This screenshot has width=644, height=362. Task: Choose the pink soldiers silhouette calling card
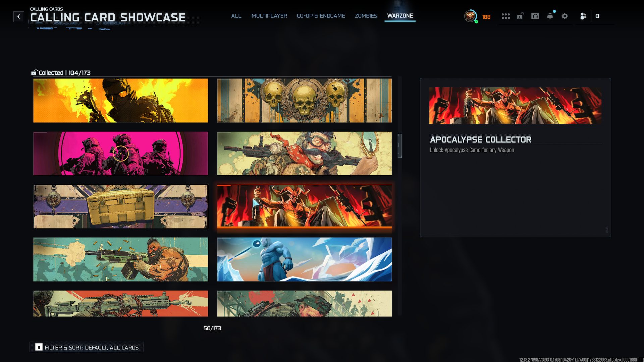121,154
